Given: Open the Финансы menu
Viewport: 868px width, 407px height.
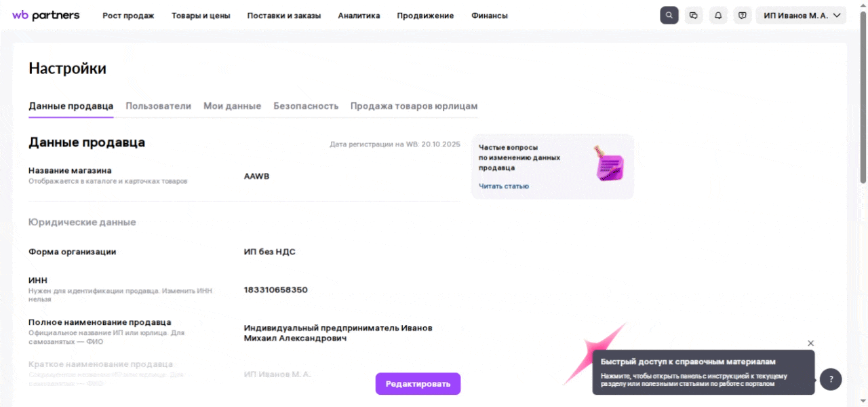Looking at the screenshot, I should 490,16.
